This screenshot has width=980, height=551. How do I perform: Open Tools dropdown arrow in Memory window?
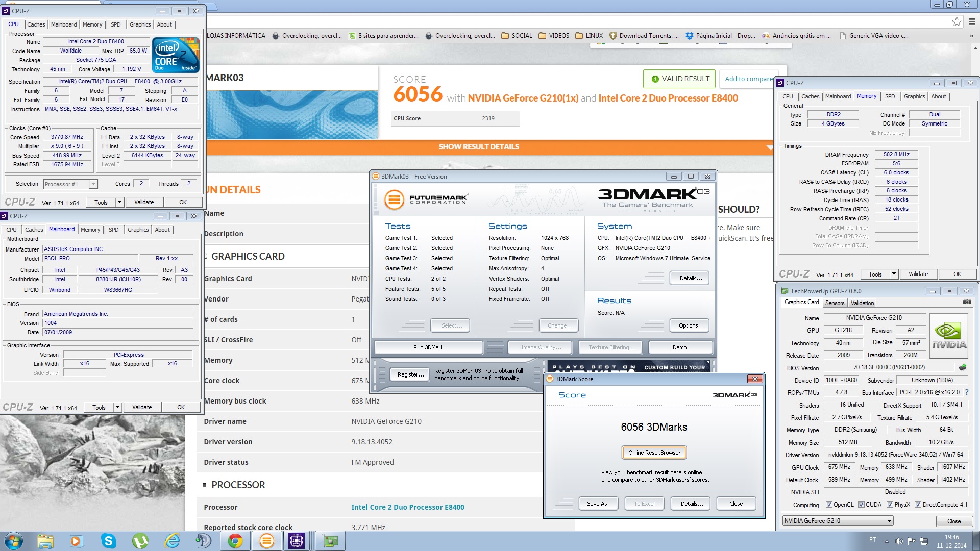point(894,274)
